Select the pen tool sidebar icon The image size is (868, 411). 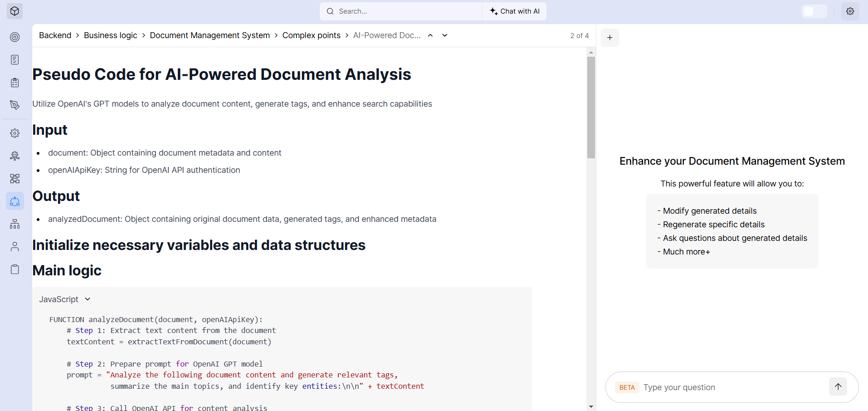pos(15,105)
